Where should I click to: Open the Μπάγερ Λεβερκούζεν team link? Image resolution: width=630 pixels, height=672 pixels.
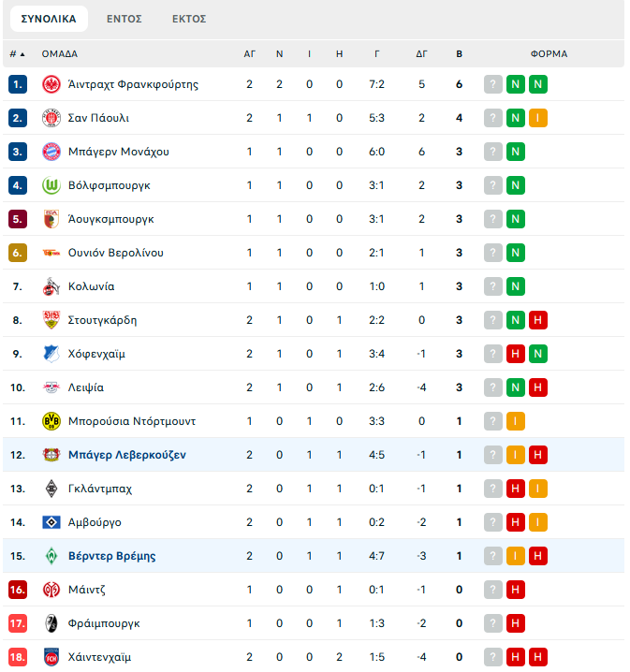[127, 455]
